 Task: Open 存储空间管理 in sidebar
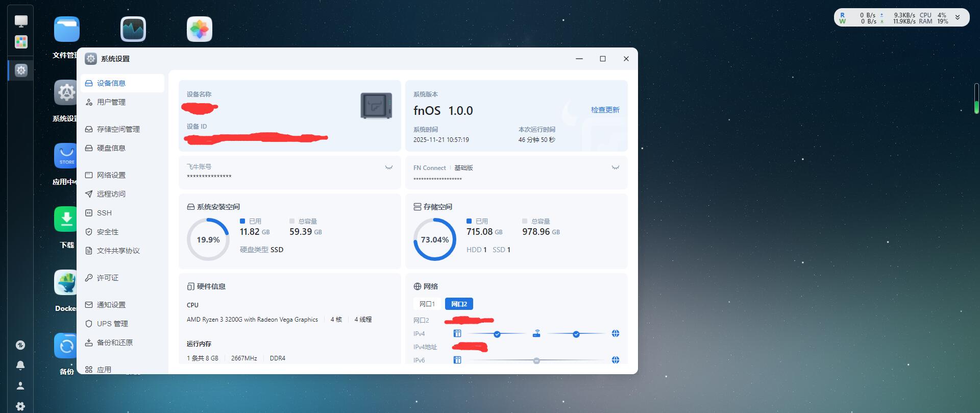[122, 129]
